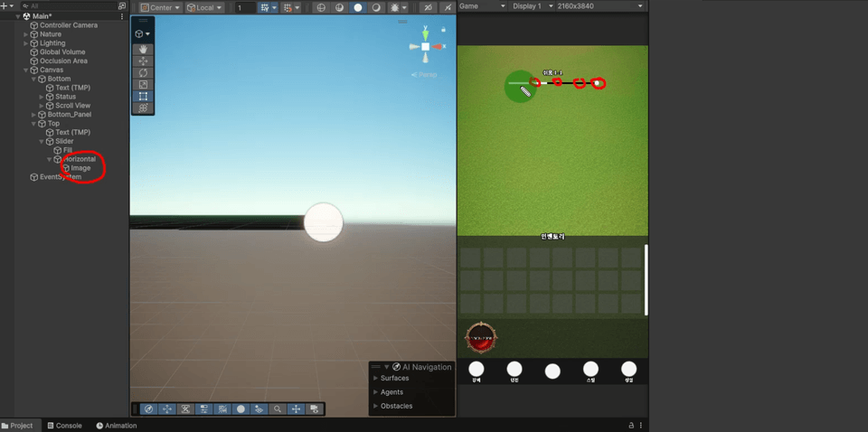868x432 pixels.
Task: Open the Local handle rotation dropdown
Action: (204, 8)
